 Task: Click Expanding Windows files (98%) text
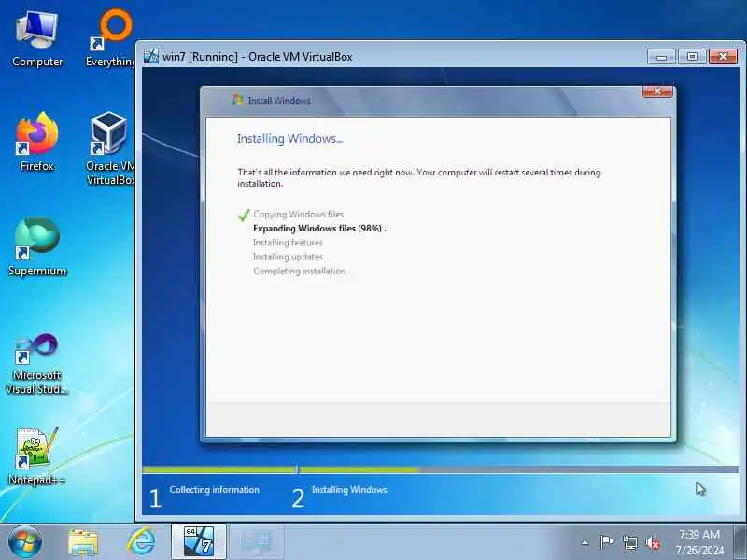[x=319, y=229]
